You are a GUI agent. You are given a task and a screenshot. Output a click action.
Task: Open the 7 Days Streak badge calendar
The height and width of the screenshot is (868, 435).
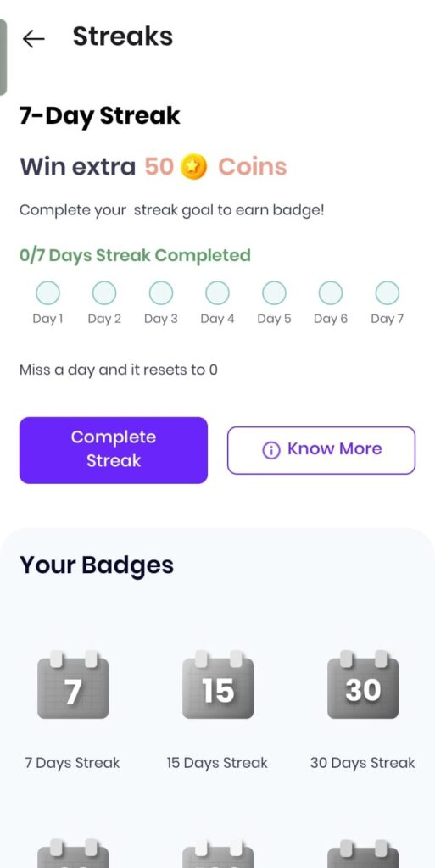pos(73,685)
